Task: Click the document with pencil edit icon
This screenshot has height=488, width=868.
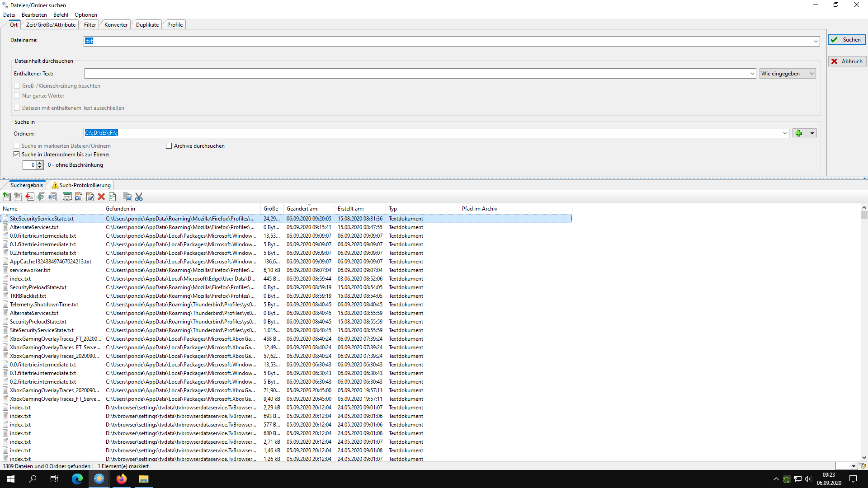Action: (x=90, y=197)
